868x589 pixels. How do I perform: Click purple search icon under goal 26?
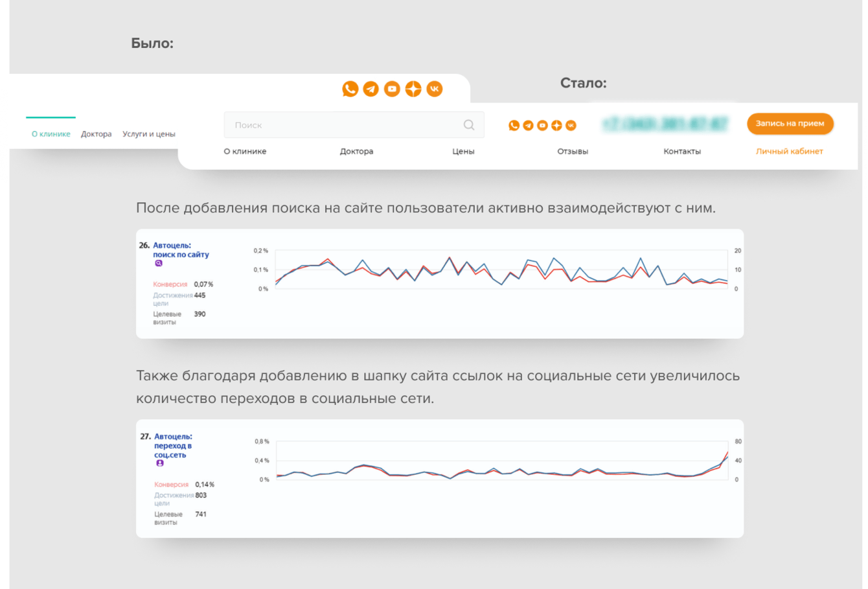[x=158, y=264]
